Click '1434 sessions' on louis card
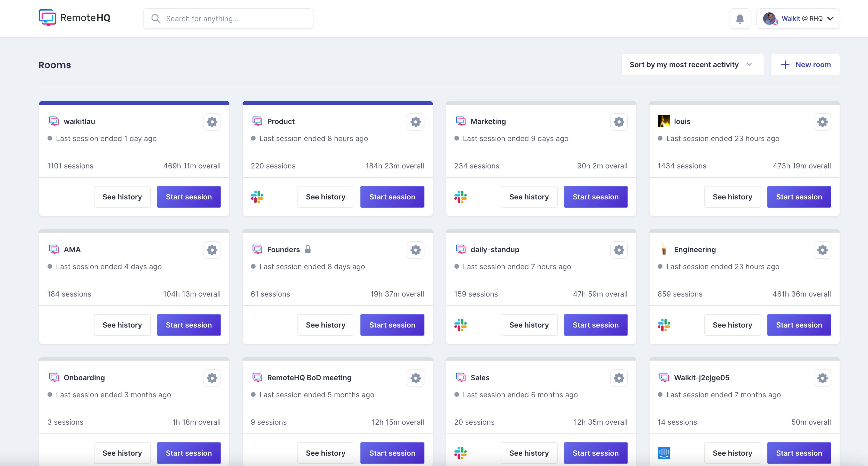Screen dimensions: 868x466 click(682, 166)
